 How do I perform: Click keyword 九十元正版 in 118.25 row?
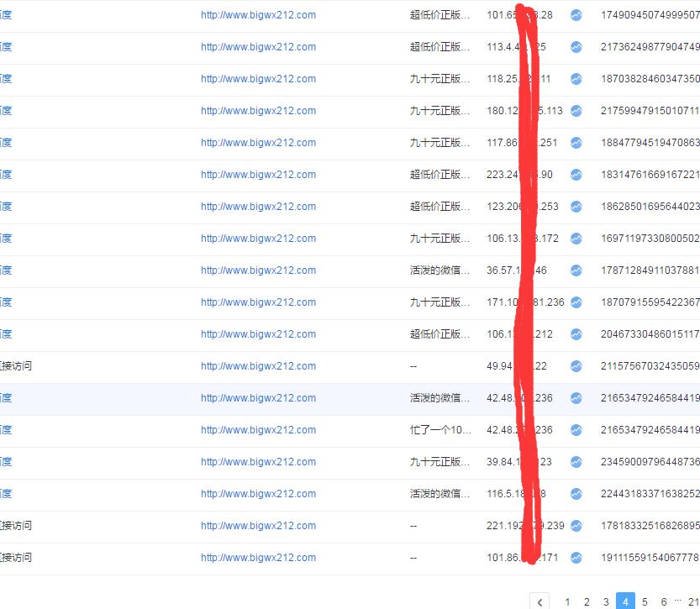[x=439, y=79]
